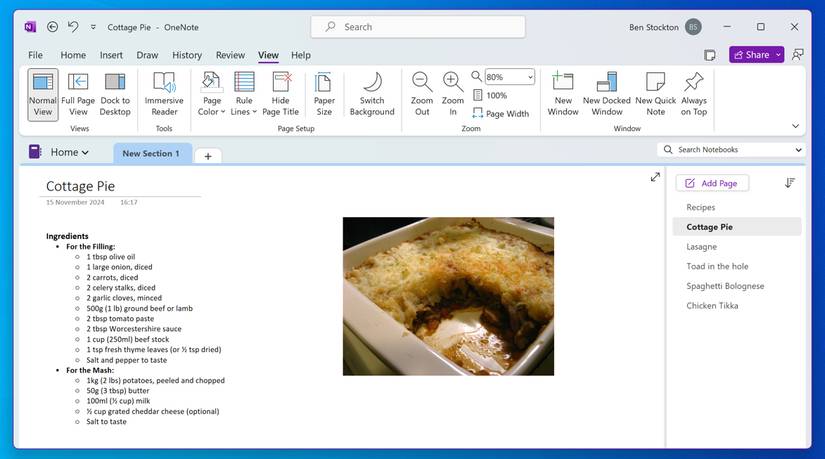This screenshot has width=825, height=459.
Task: Open the Review ribbon tab
Action: 230,55
